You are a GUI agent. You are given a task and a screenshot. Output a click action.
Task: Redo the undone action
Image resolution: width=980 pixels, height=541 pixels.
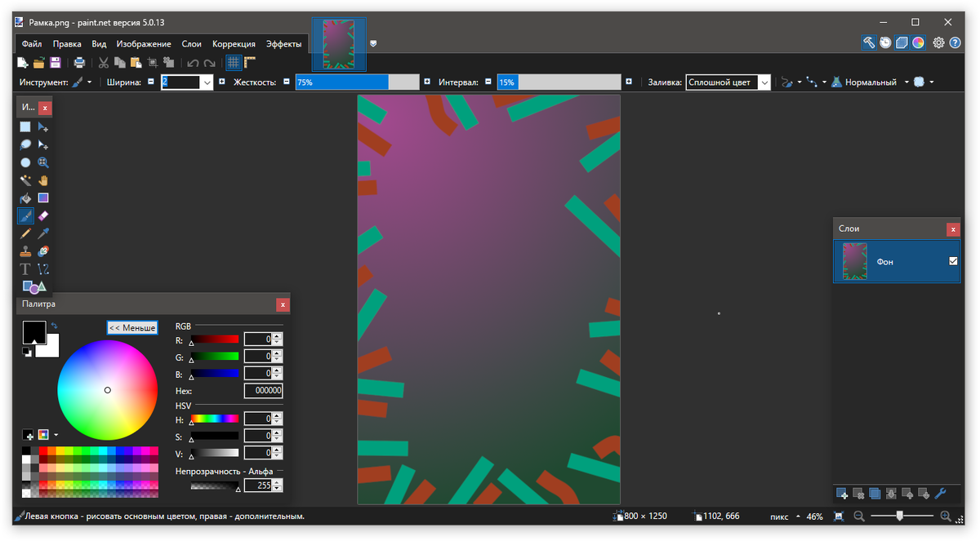point(210,62)
